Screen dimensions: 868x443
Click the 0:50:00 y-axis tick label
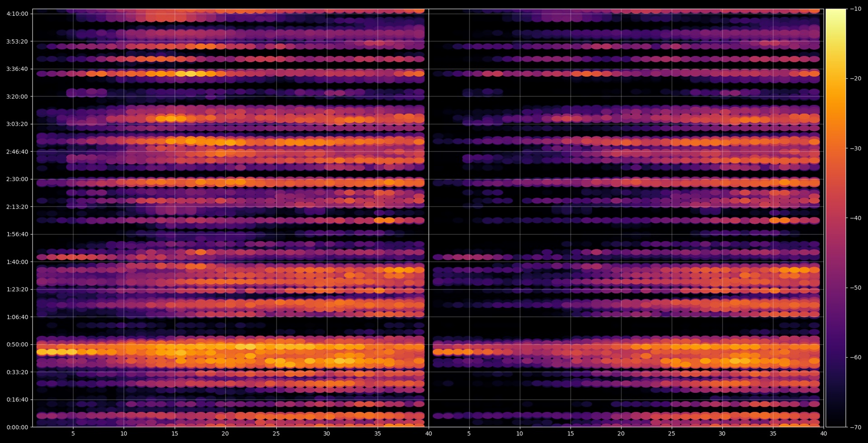coord(17,345)
